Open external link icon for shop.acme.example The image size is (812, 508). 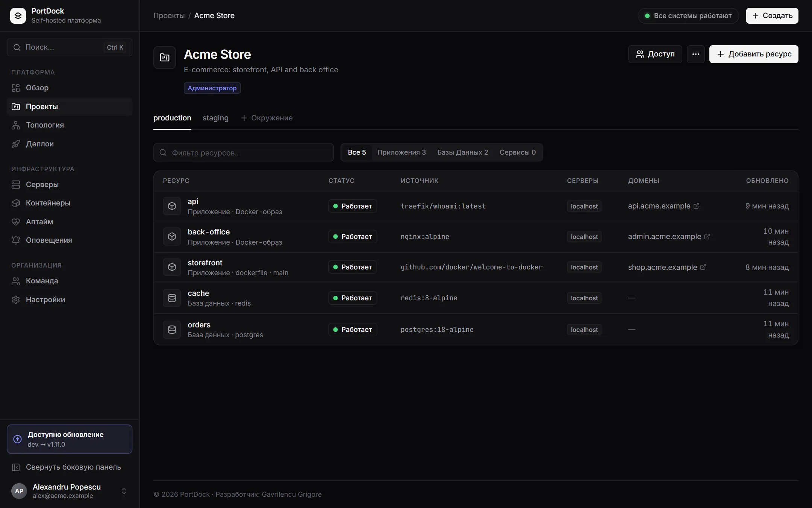[x=703, y=267]
